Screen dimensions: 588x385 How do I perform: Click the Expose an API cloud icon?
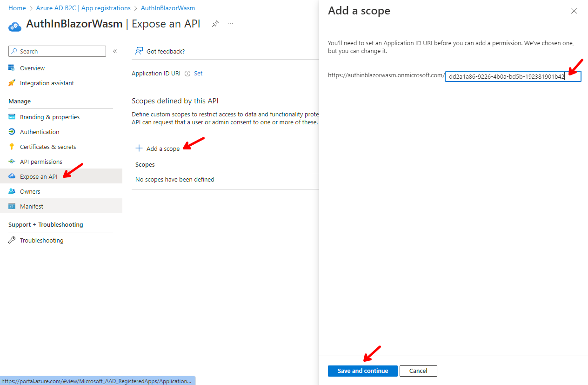(x=12, y=176)
